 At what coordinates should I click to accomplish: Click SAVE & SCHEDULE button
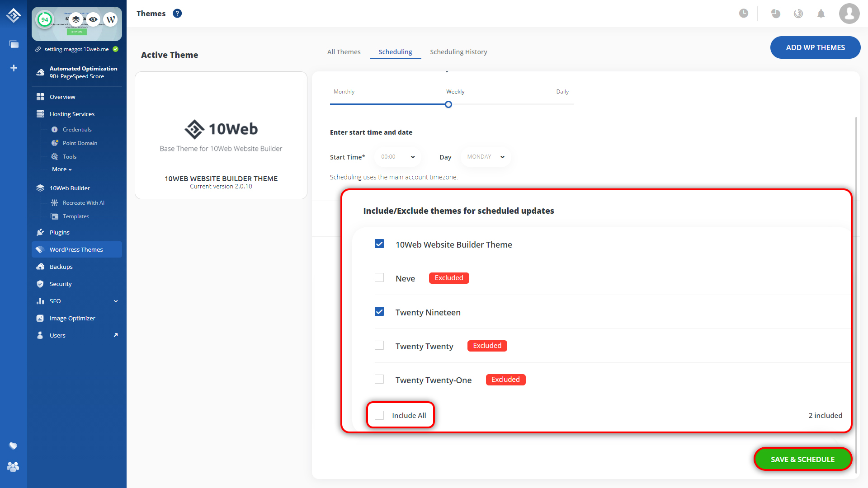point(802,459)
